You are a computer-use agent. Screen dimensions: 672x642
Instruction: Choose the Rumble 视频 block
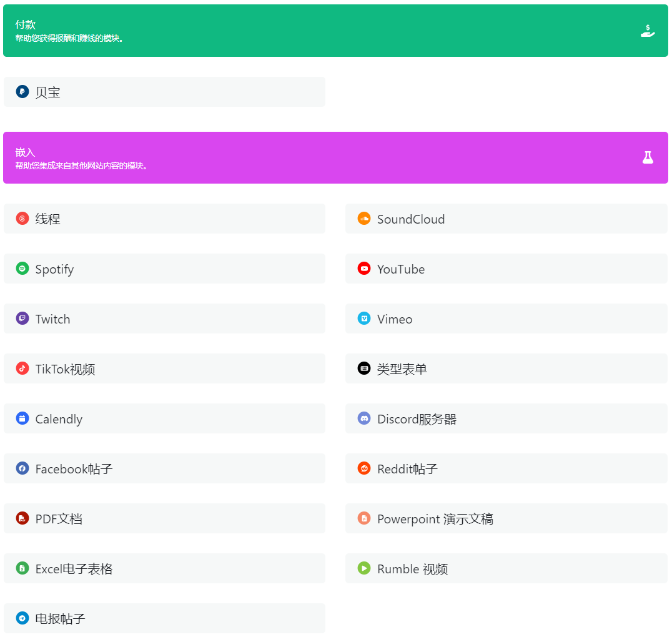[506, 568]
